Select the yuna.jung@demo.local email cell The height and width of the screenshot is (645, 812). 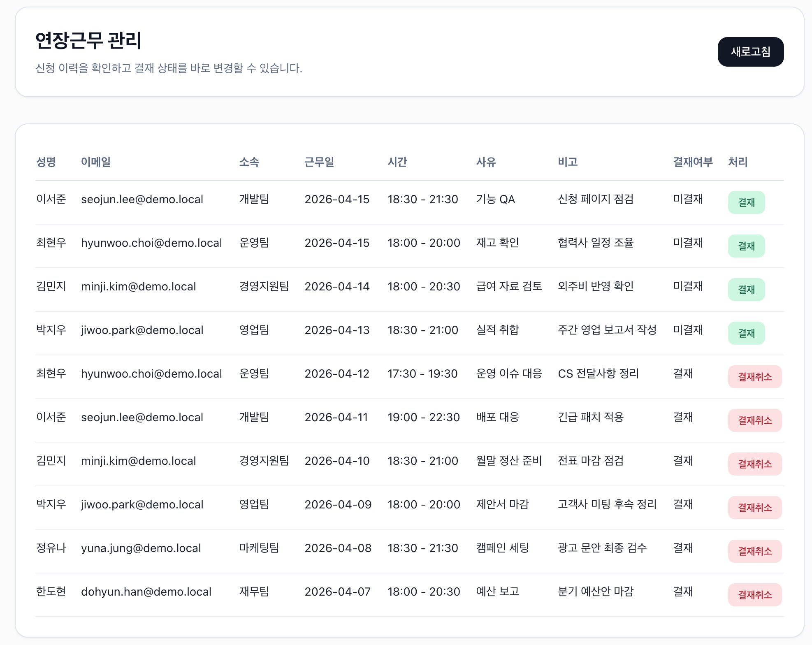point(141,548)
